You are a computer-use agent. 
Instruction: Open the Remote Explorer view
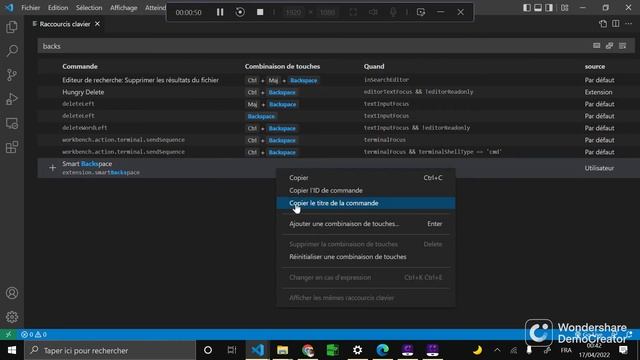[x=12, y=123]
